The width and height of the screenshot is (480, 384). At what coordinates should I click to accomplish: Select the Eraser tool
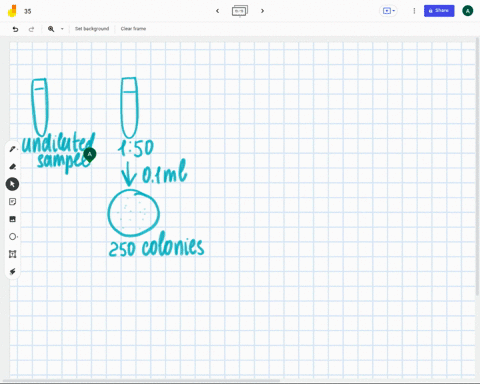point(13,167)
